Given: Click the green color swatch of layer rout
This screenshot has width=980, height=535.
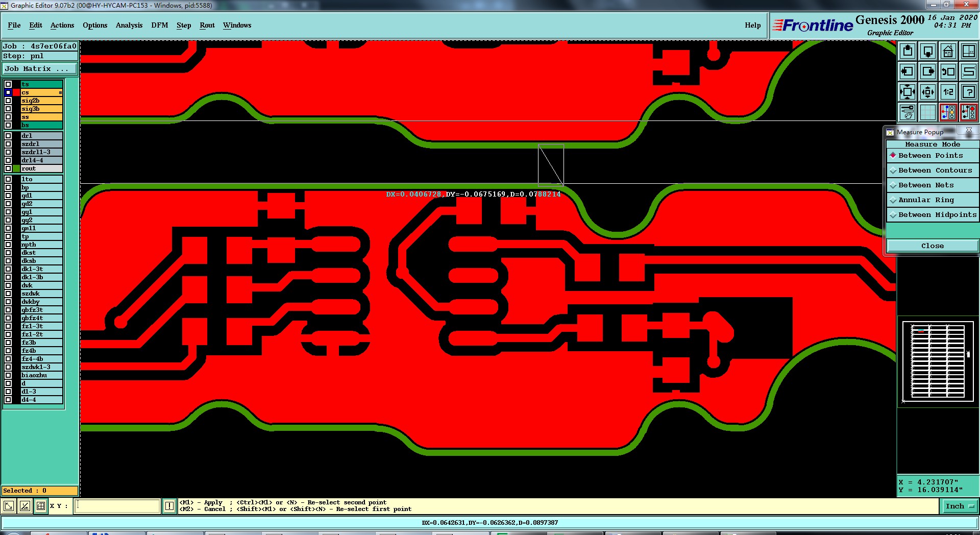Looking at the screenshot, I should pos(16,168).
